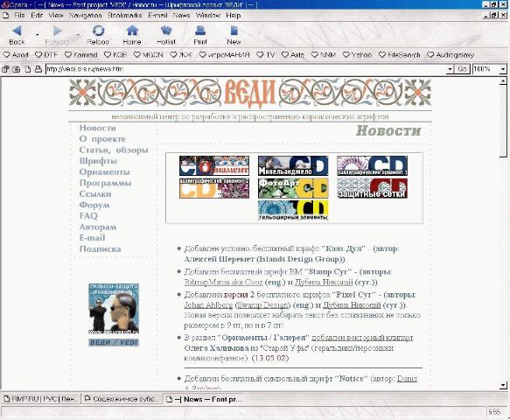This screenshot has height=420, width=510.
Task: Open the Back button history arrow
Action: (x=38, y=34)
